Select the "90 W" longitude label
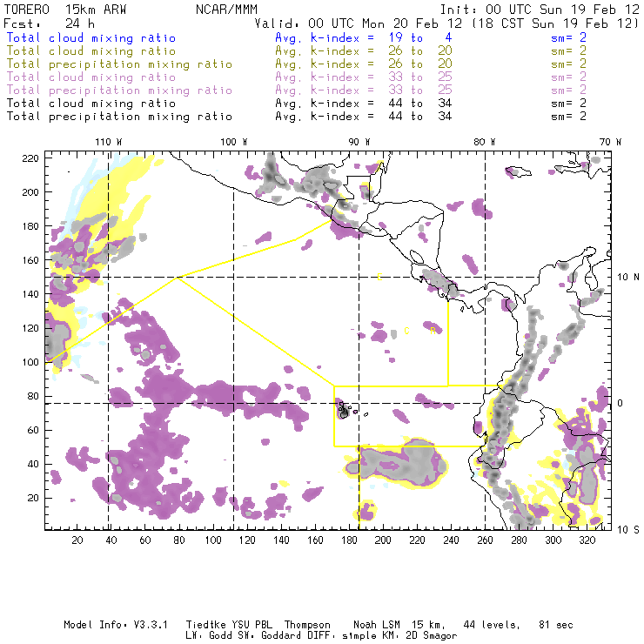The height and width of the screenshot is (644, 644). pos(359,142)
